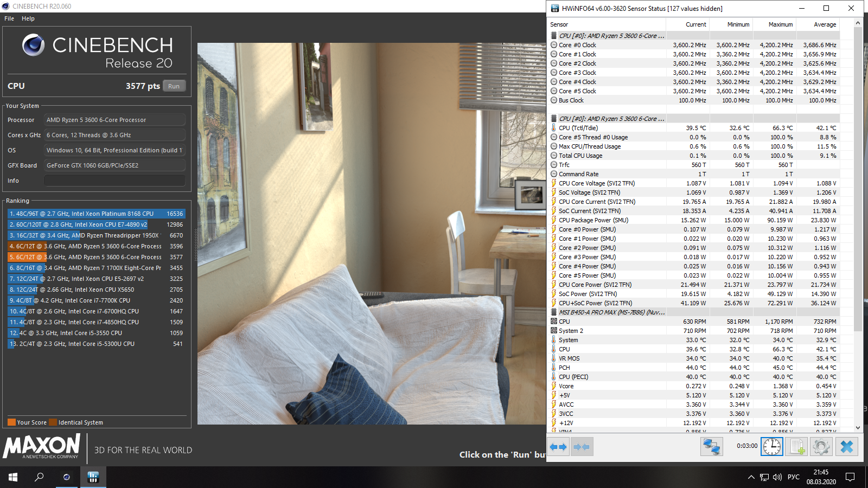Viewport: 868px width, 488px height.
Task: Select the Core #3 Clock sensor row
Action: click(694, 73)
